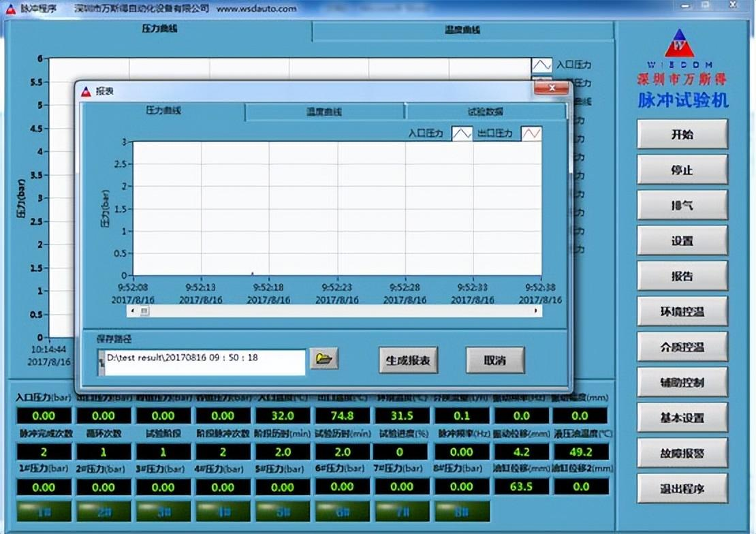Click the 4.2 振动位移 value
The image size is (756, 534).
522,452
